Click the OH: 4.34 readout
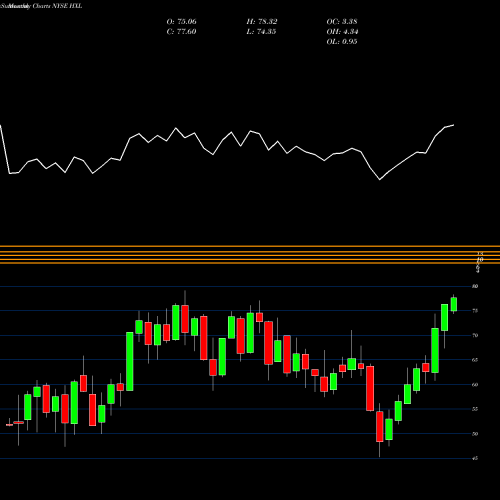The image size is (500, 500). click(x=342, y=32)
